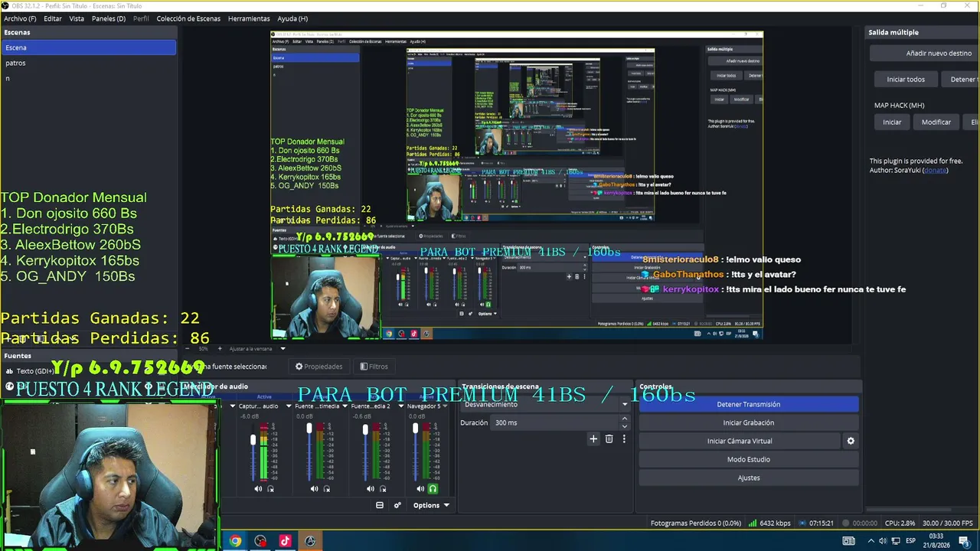Adjust Navegador 5 volume fader
The image size is (980, 551).
tap(416, 429)
